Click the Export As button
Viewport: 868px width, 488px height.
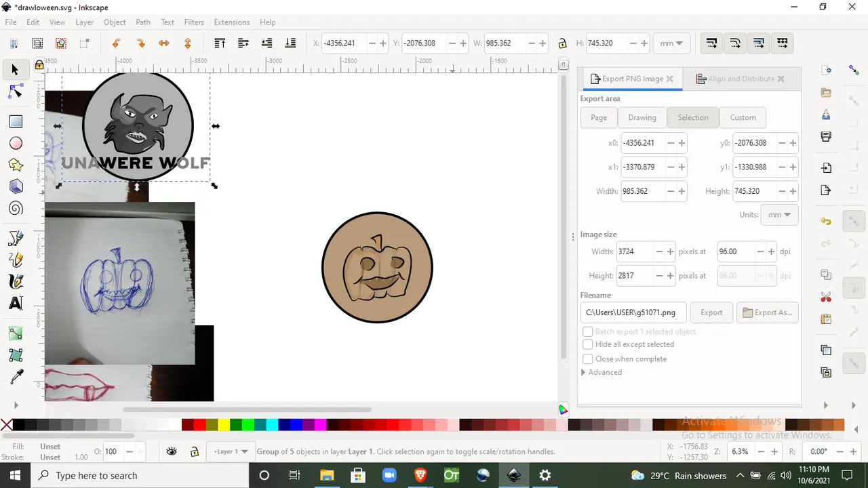(x=767, y=312)
